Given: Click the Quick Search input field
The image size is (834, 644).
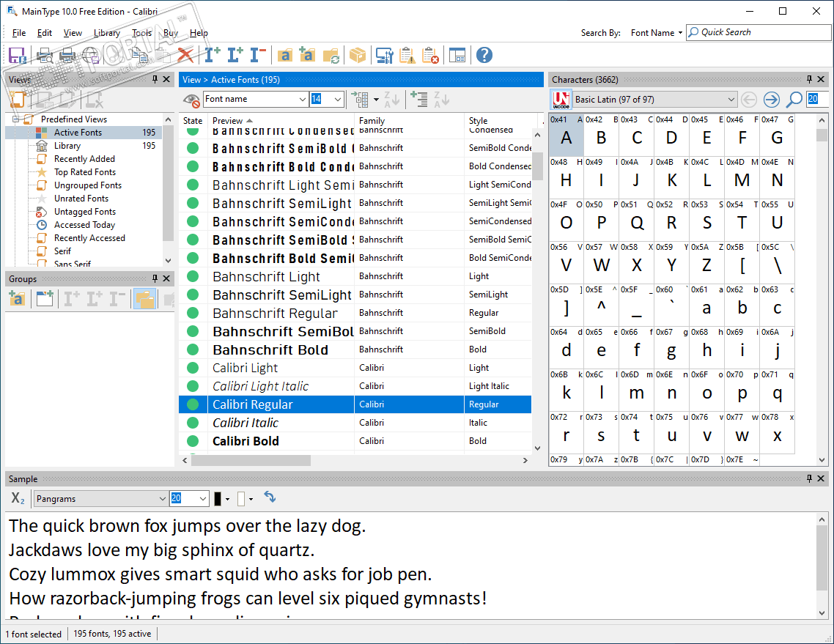Looking at the screenshot, I should tap(759, 32).
